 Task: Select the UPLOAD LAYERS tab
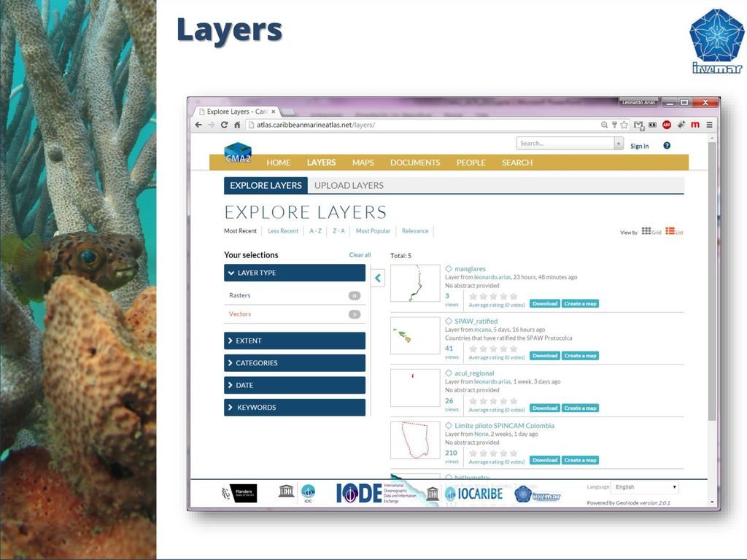point(349,185)
